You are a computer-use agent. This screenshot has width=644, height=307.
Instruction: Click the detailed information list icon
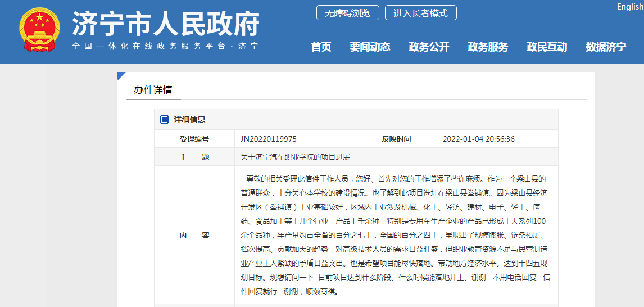point(164,120)
